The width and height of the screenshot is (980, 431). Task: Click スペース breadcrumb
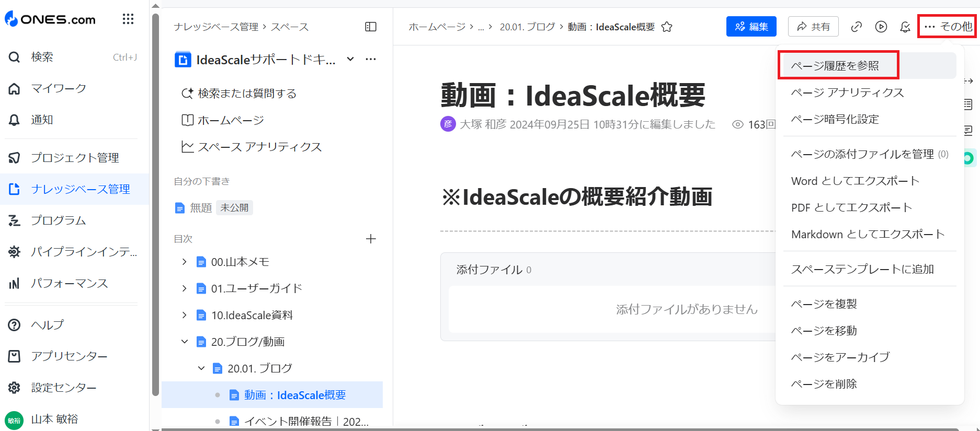[290, 27]
